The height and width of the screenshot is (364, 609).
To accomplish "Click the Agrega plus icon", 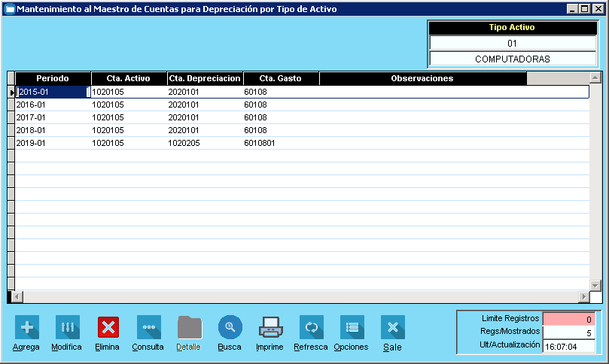I will click(x=26, y=327).
